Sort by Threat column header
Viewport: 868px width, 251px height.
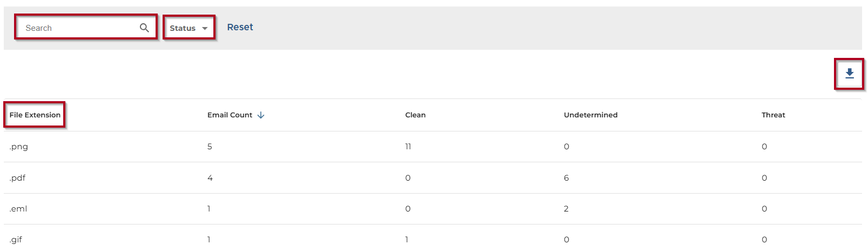pyautogui.click(x=773, y=115)
